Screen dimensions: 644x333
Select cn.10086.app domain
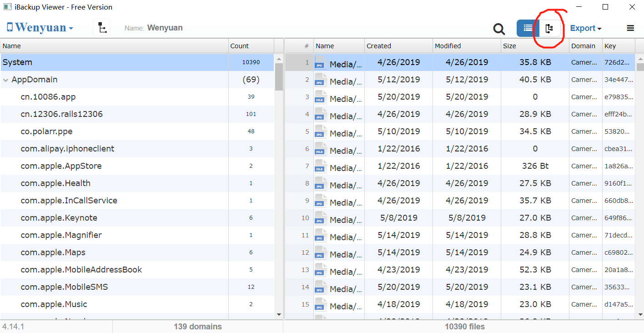[x=137, y=97]
